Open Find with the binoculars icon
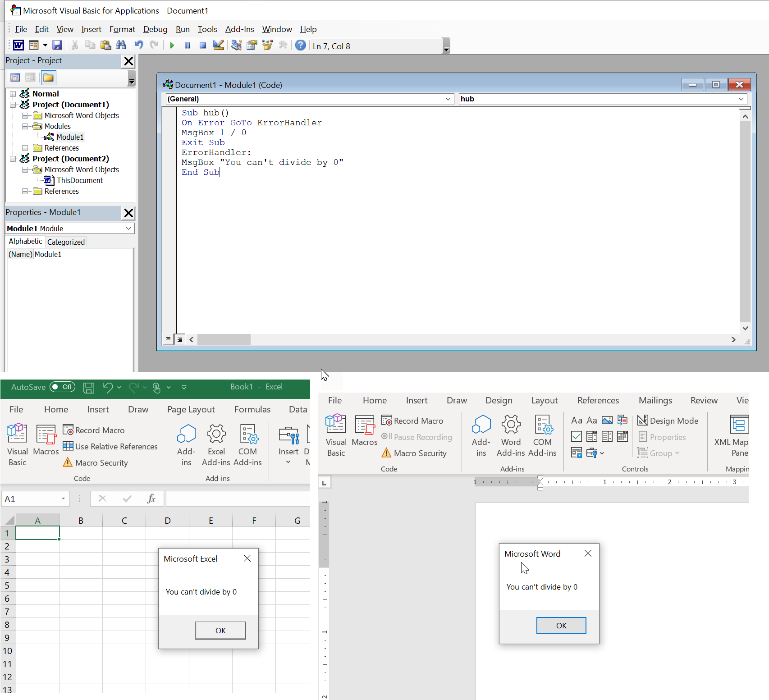The height and width of the screenshot is (700, 769). pos(121,45)
